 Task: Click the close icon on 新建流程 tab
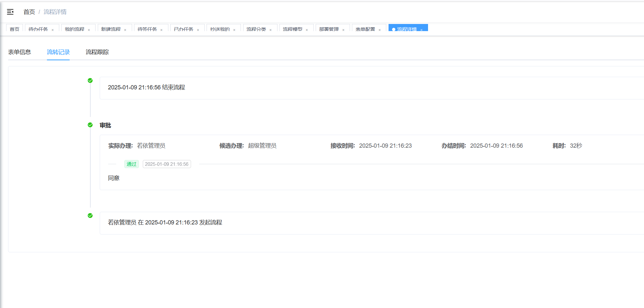(125, 30)
